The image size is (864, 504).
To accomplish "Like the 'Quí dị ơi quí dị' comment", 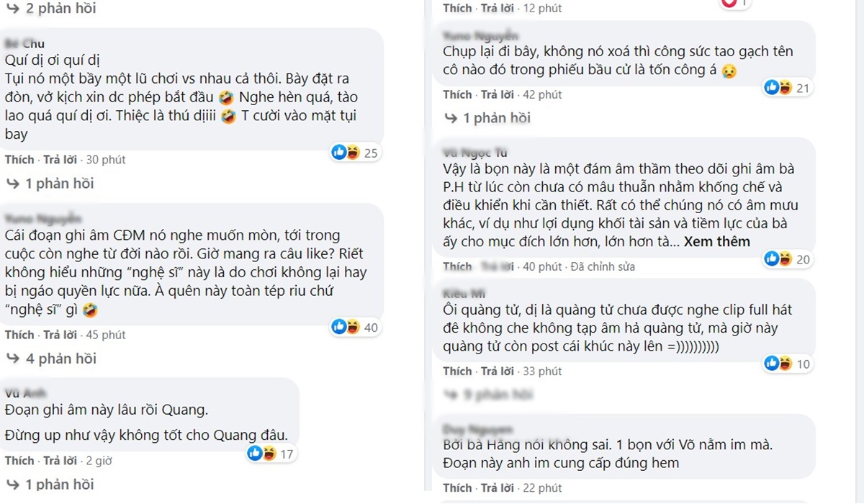I will 19,160.
